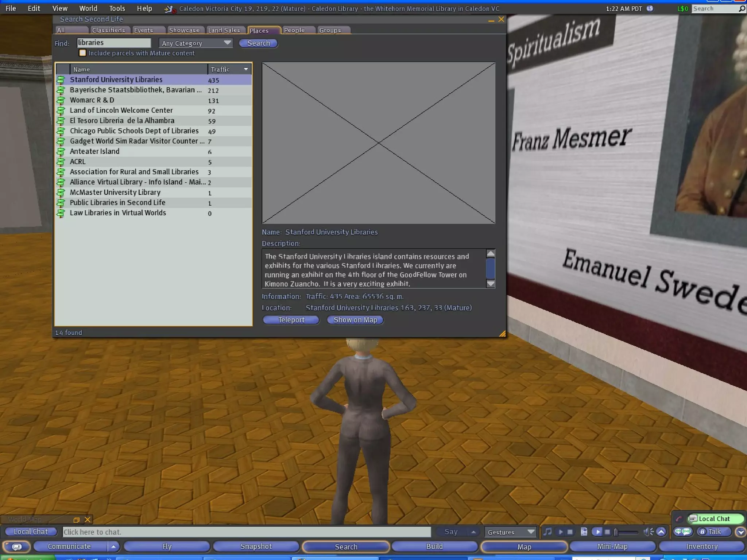Click signpost icon beside Womarc R & D

[61, 100]
